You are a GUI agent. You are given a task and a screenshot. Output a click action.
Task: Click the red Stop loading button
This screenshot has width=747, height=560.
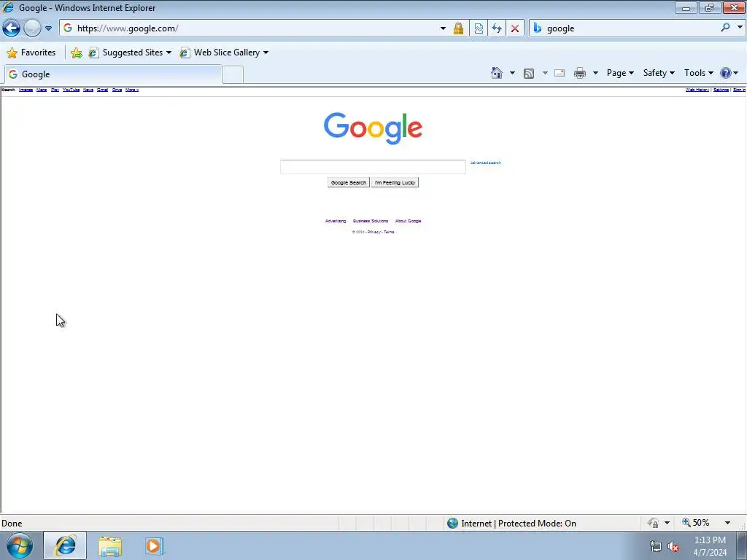tap(514, 28)
